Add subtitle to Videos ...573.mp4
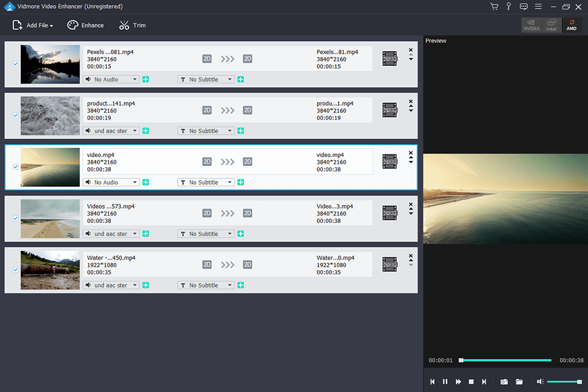The height and width of the screenshot is (392, 588). point(241,234)
